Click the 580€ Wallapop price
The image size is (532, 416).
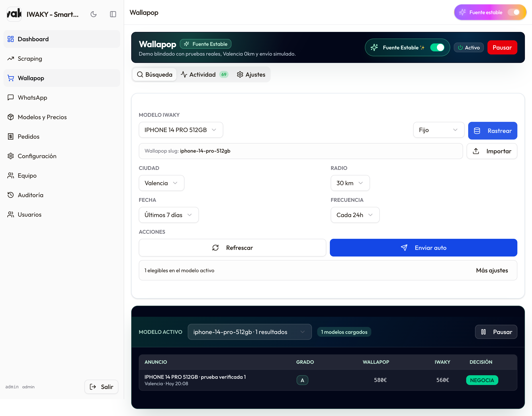click(x=380, y=380)
